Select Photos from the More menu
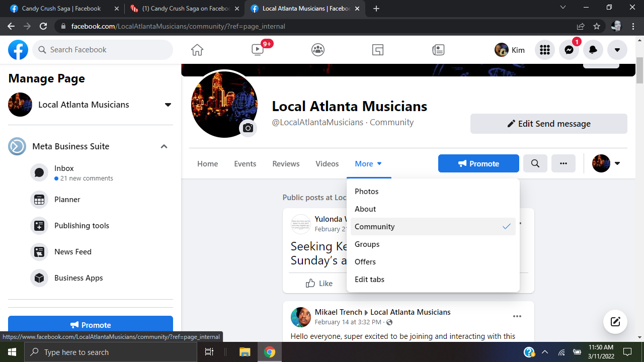 433,192
